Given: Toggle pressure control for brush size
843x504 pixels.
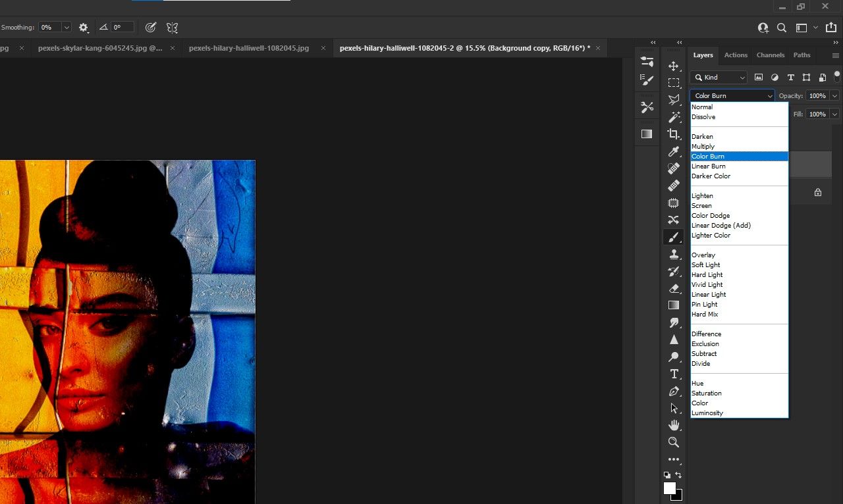Looking at the screenshot, I should [151, 28].
